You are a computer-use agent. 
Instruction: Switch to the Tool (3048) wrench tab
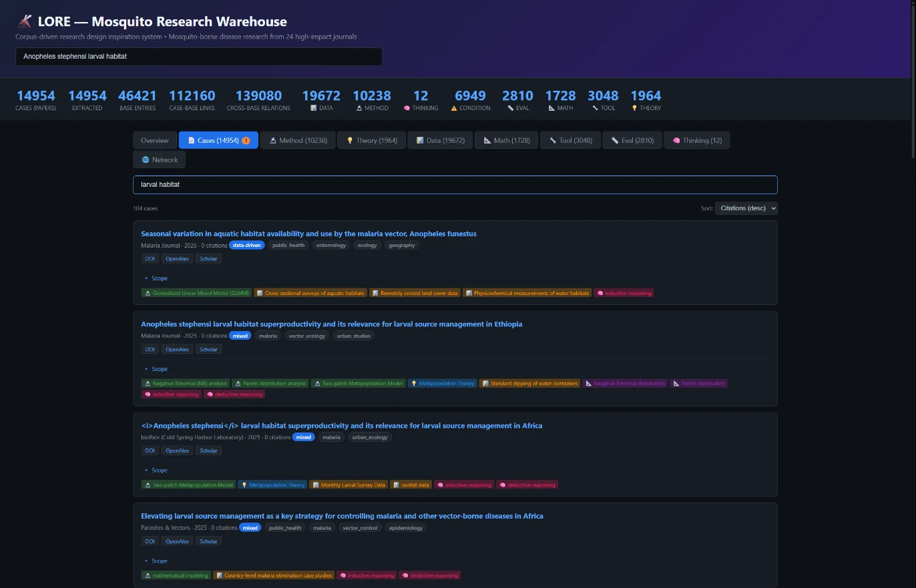pyautogui.click(x=570, y=140)
